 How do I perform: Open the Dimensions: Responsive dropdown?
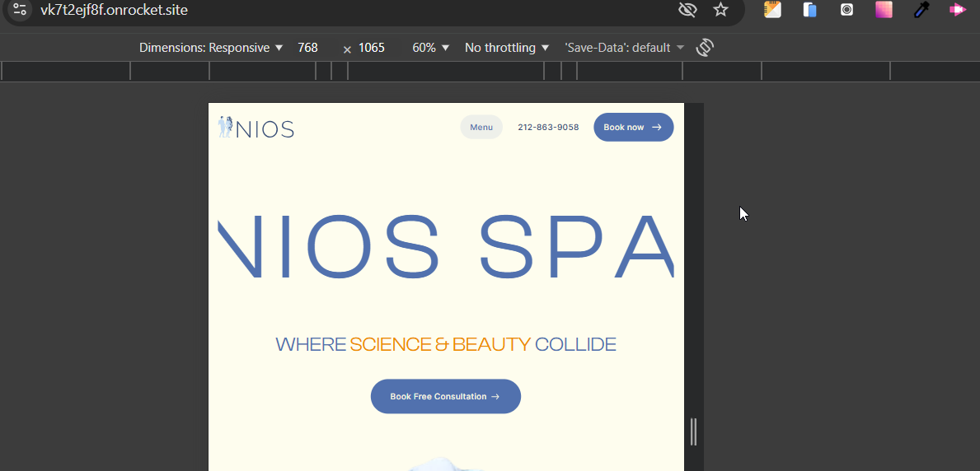(x=211, y=48)
